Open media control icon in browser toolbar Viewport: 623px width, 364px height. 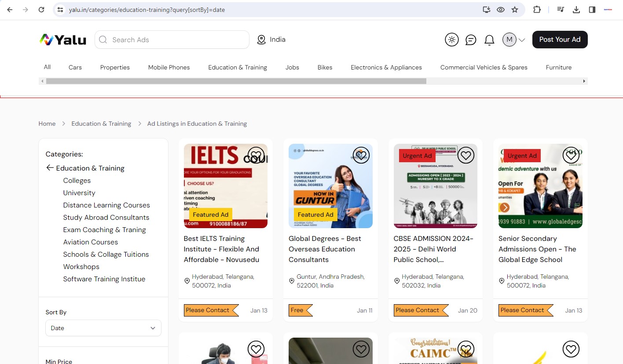coord(561,9)
